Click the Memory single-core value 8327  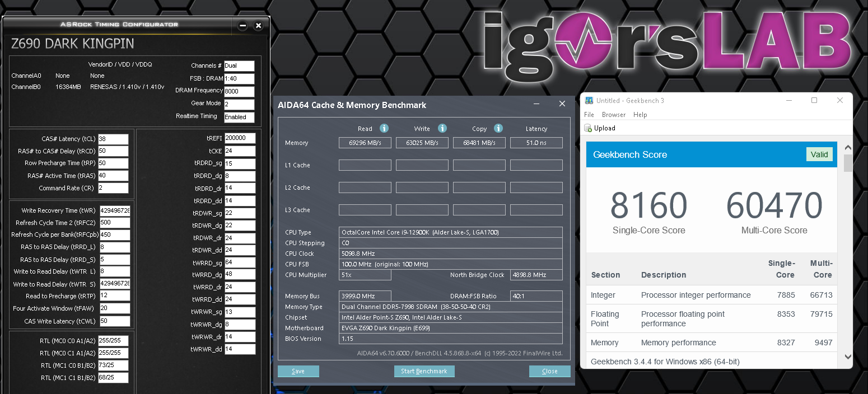786,343
